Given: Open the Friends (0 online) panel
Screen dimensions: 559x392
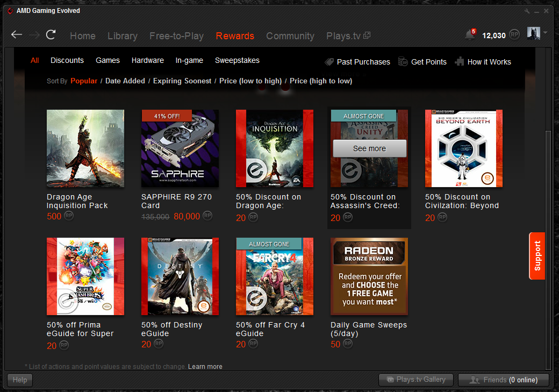Looking at the screenshot, I should pos(503,380).
